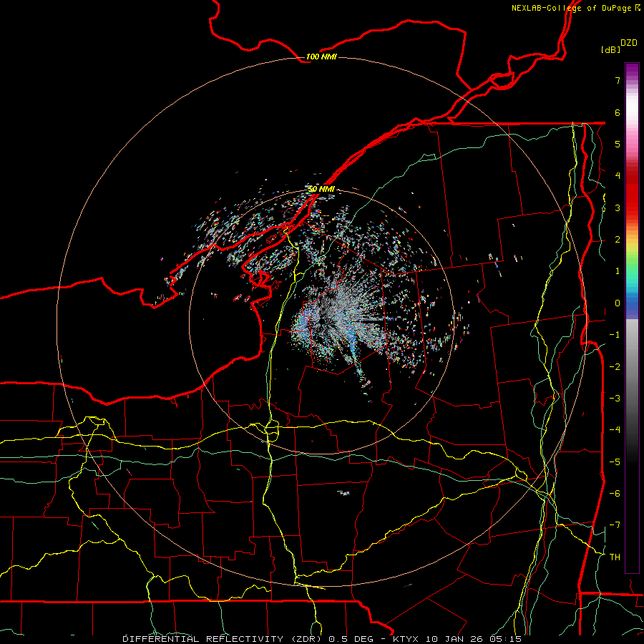Screen dimensions: 644x644
Task: Click the 0 tick label on the scale
Action: (x=618, y=303)
